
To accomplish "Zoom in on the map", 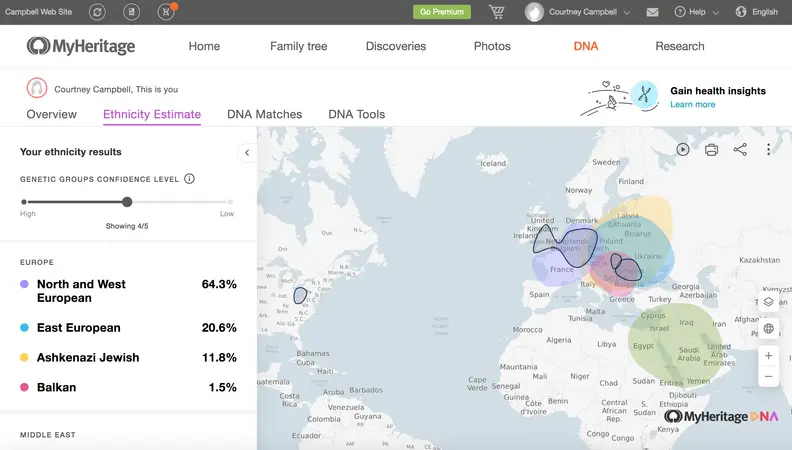I will click(x=768, y=356).
